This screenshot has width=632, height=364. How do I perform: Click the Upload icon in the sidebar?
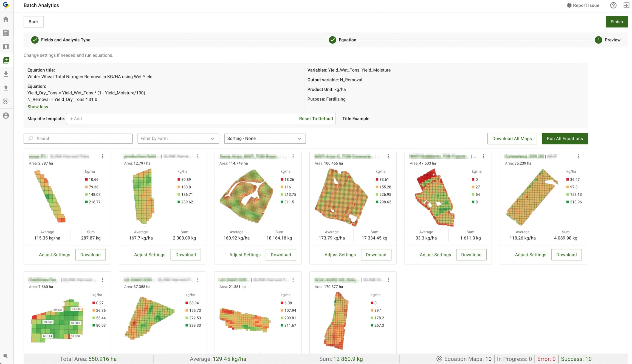6,88
